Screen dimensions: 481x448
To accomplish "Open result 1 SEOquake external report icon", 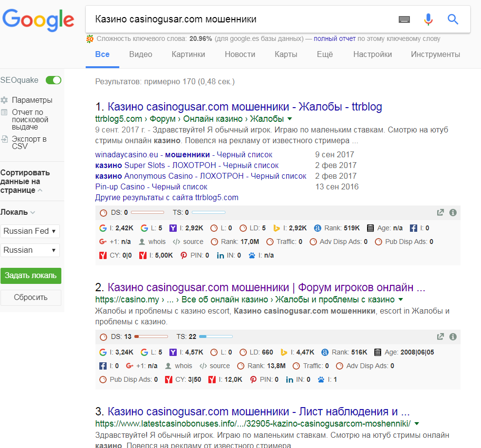I will coord(440,212).
